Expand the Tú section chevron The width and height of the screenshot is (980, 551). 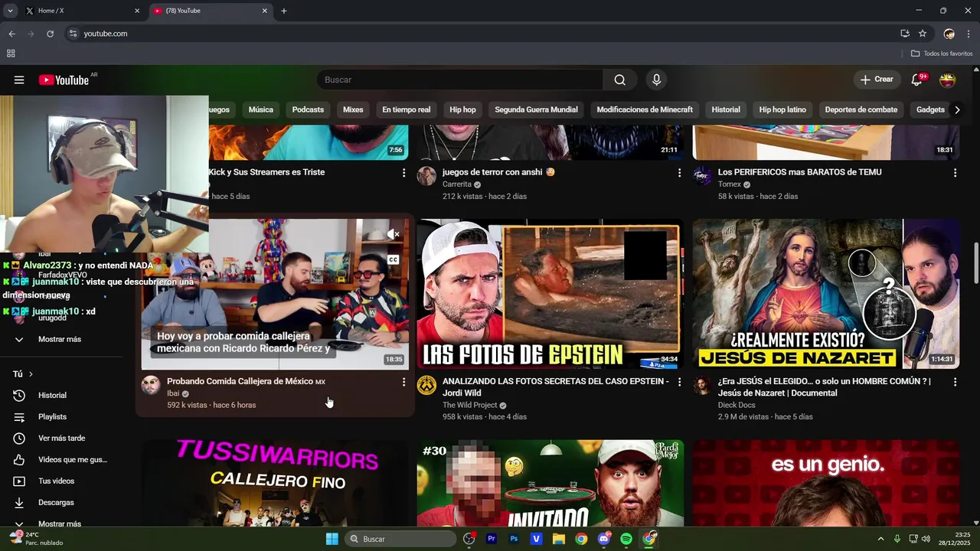pyautogui.click(x=31, y=374)
